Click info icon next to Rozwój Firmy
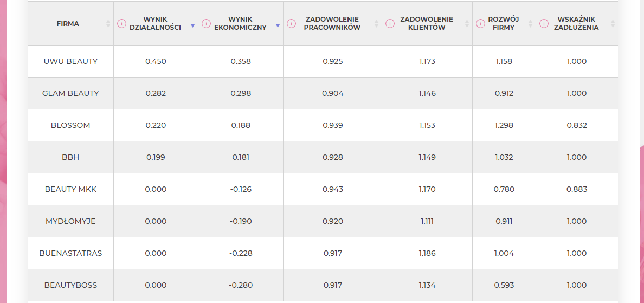The height and width of the screenshot is (303, 644). coord(480,24)
